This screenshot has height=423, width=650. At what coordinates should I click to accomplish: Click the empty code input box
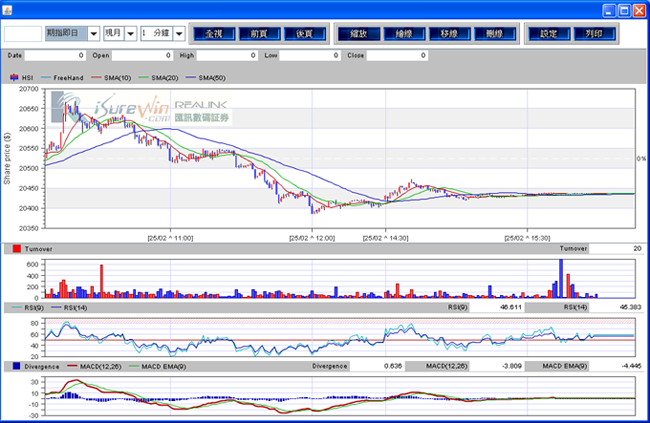point(23,34)
